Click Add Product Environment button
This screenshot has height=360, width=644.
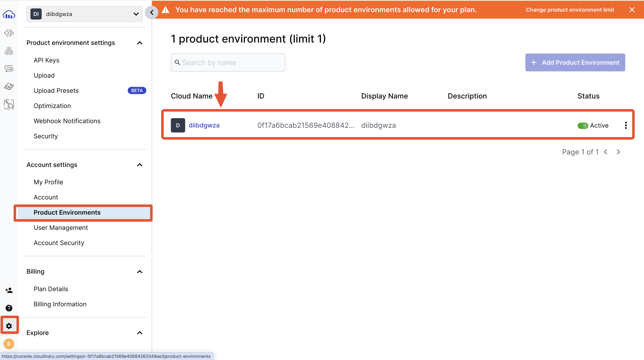click(x=575, y=62)
